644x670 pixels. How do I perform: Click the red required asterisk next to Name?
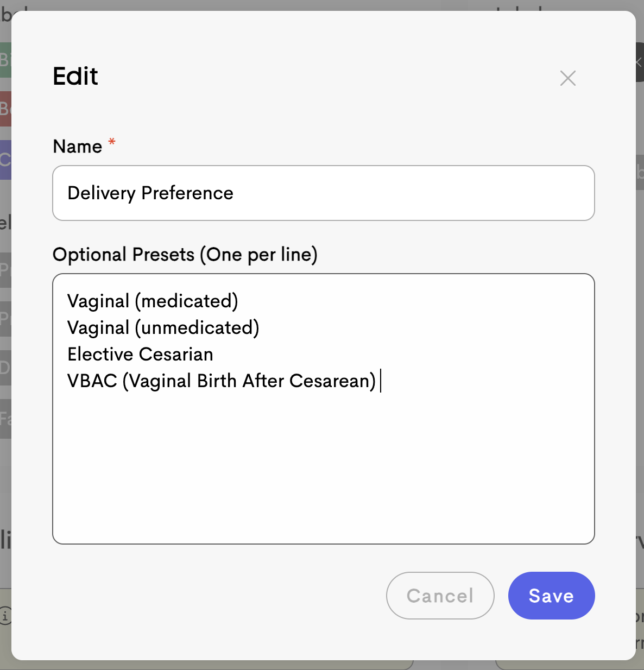112,142
